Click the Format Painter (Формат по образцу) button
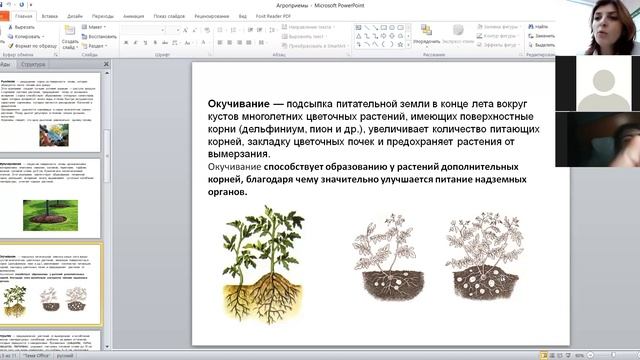Viewport: 640px width, 360px height. tap(33, 46)
